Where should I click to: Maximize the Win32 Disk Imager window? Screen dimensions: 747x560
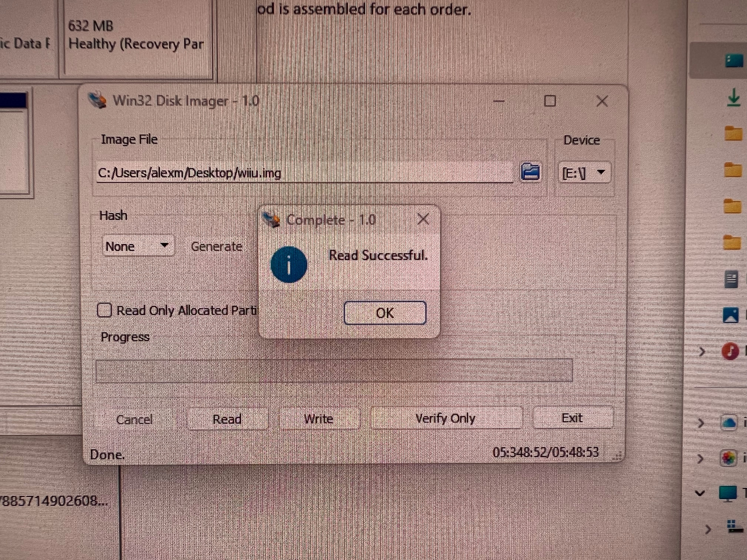[x=550, y=101]
